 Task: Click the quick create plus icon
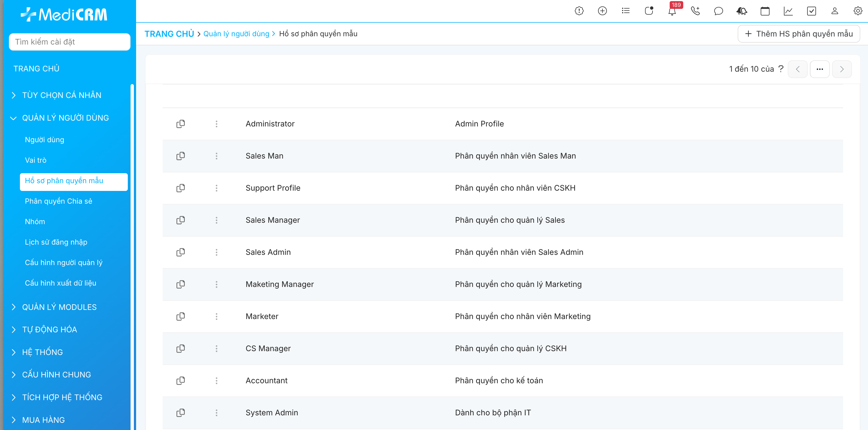tap(602, 11)
